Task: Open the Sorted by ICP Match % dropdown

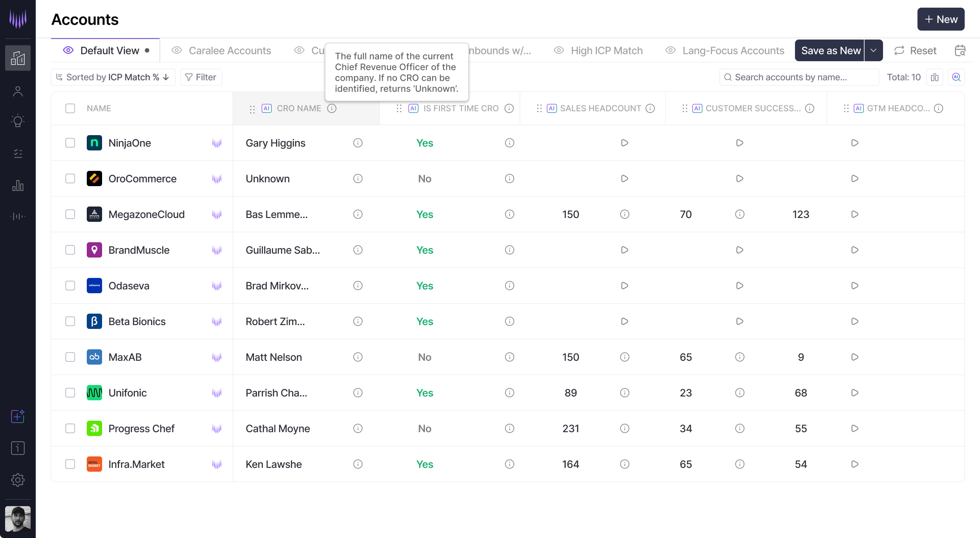Action: pyautogui.click(x=113, y=77)
